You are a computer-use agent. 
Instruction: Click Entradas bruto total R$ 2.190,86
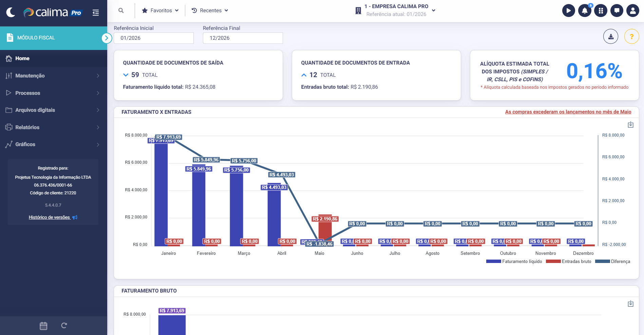click(339, 87)
